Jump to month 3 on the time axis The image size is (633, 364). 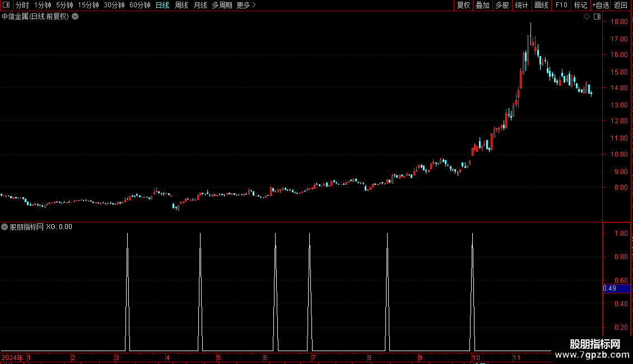(117, 357)
